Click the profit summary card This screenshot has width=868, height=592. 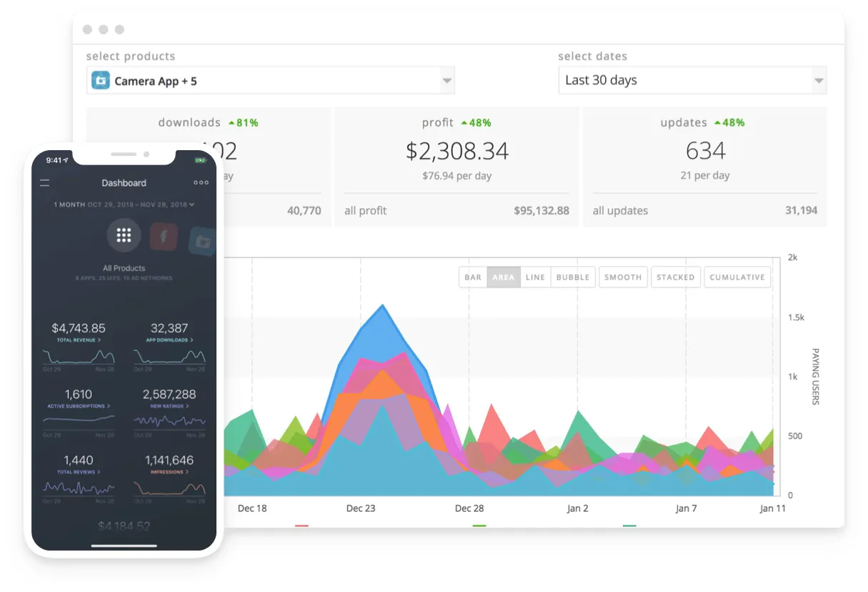tap(457, 167)
